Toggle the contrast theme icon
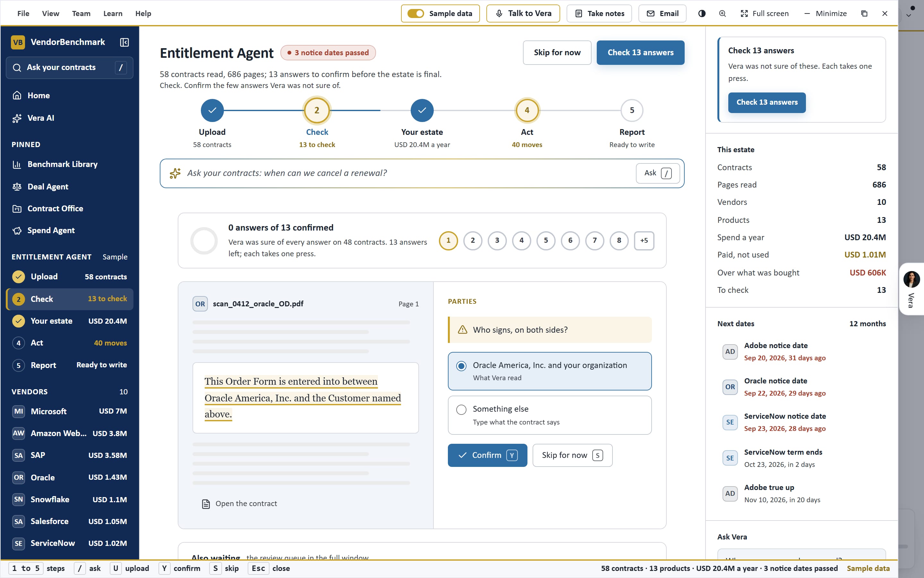 702,13
